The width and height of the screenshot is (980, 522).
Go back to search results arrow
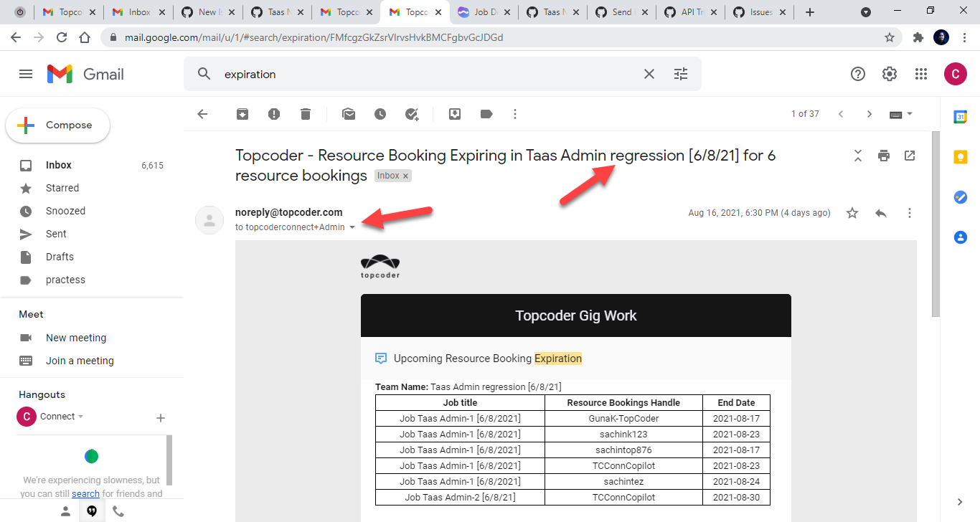202,114
